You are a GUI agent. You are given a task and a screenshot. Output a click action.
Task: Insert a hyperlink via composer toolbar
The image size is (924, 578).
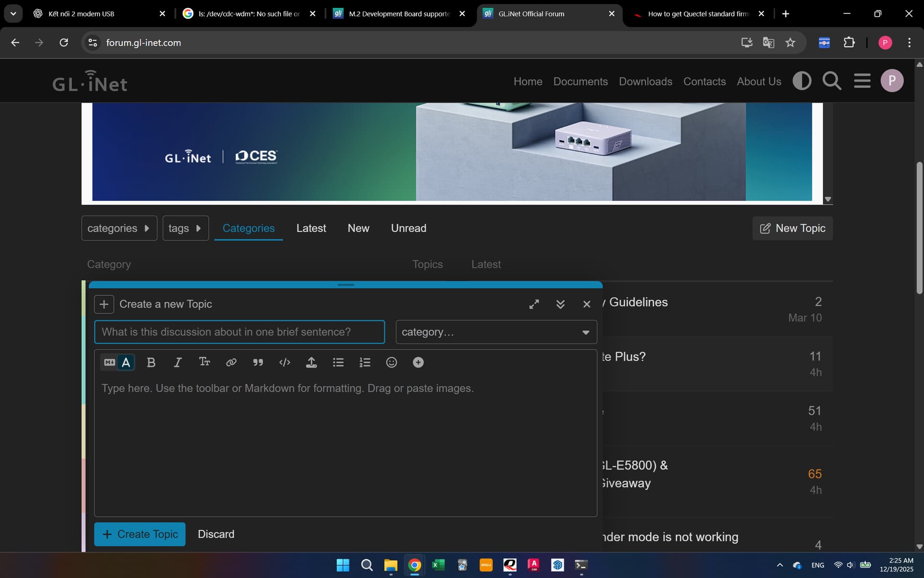point(231,363)
